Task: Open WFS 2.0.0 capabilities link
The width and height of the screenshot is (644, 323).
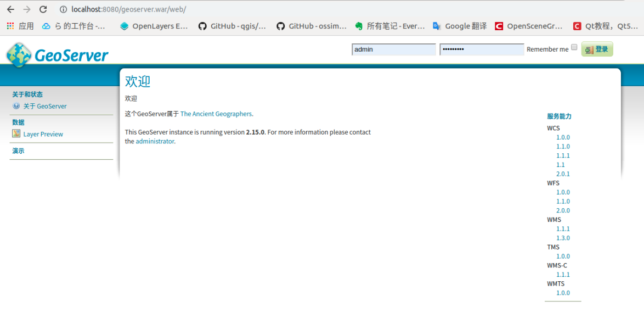Action: tap(563, 210)
